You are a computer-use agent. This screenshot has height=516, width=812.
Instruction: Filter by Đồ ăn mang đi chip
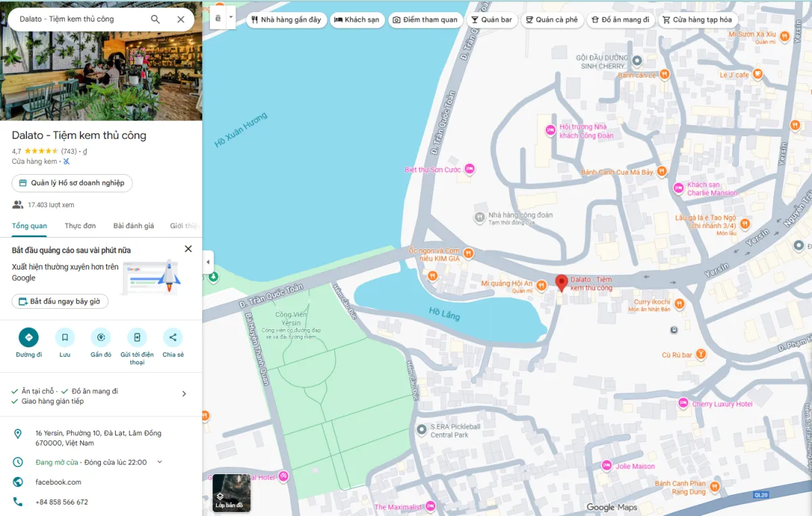[620, 20]
